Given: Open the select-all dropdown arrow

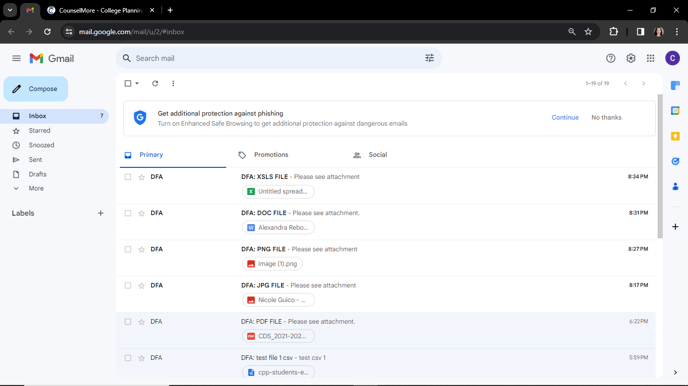Looking at the screenshot, I should (x=137, y=83).
